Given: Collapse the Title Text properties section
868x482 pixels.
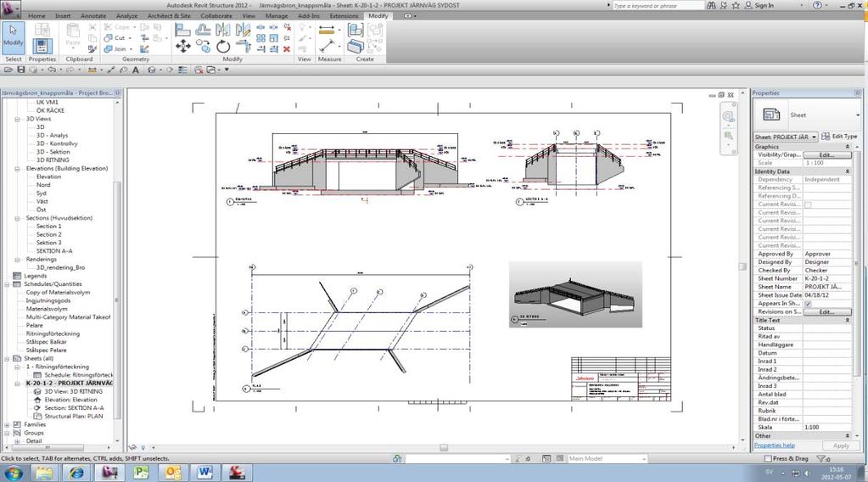Looking at the screenshot, I should pos(847,321).
